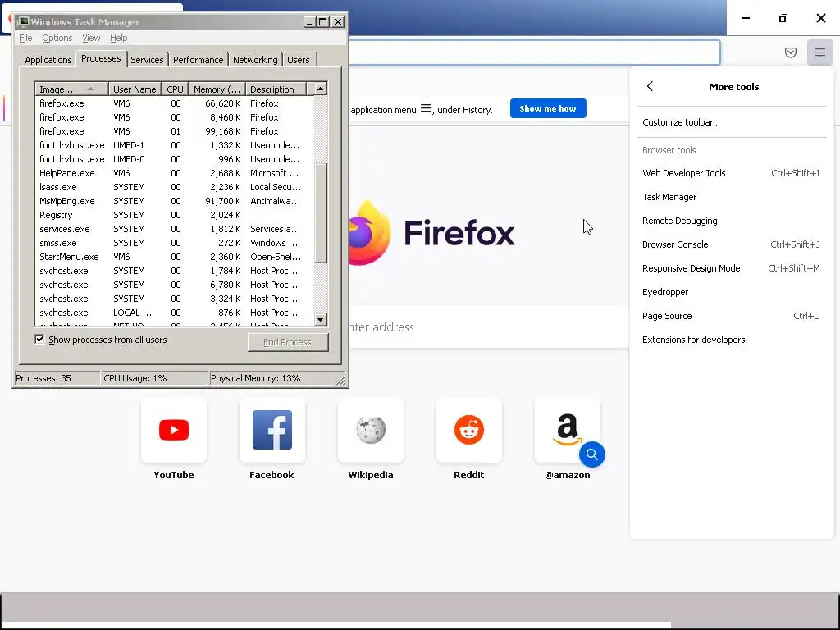Select the firefox.exe row using 99,168 K

click(174, 131)
